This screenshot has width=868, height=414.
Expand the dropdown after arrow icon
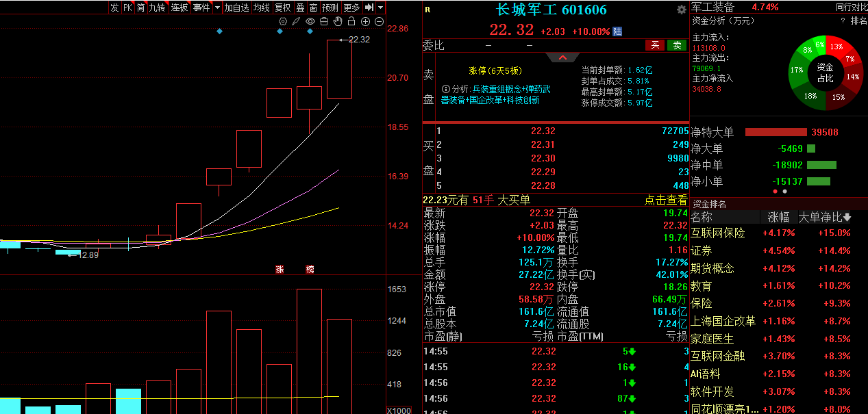(x=380, y=8)
